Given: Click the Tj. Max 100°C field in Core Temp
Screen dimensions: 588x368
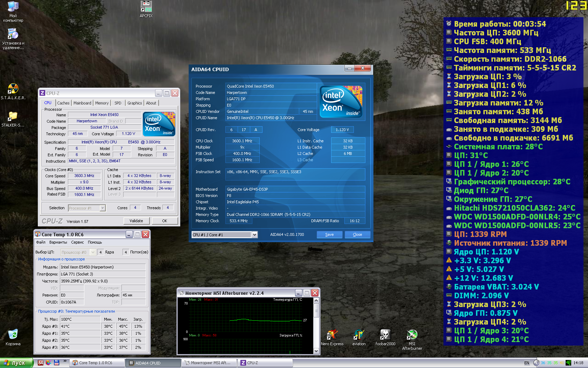Looking at the screenshot, I should click(80, 319).
